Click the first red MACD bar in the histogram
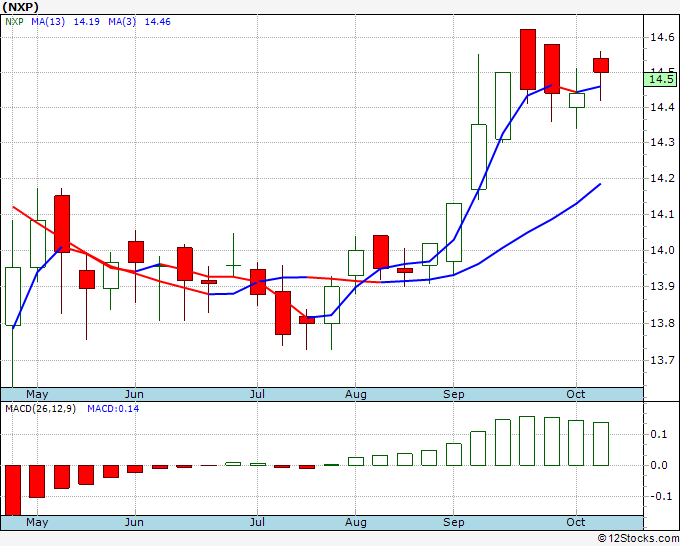Screen dimensions: 680x546 (x=13, y=490)
